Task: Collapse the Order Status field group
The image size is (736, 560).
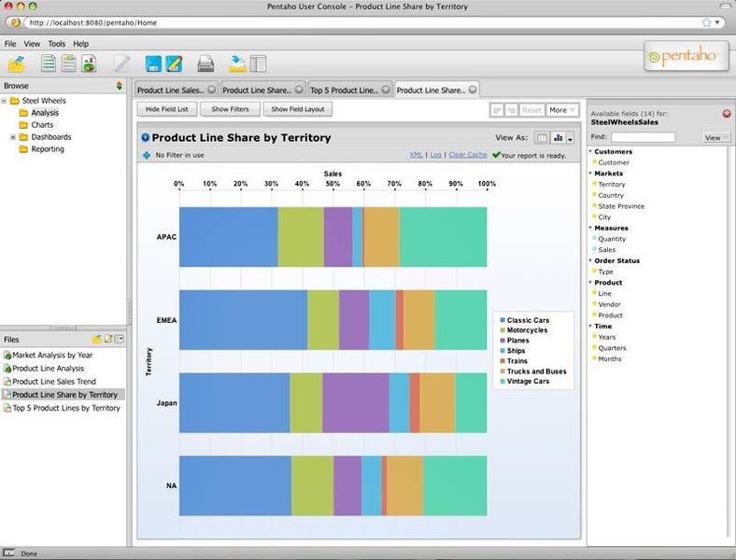Action: [590, 260]
